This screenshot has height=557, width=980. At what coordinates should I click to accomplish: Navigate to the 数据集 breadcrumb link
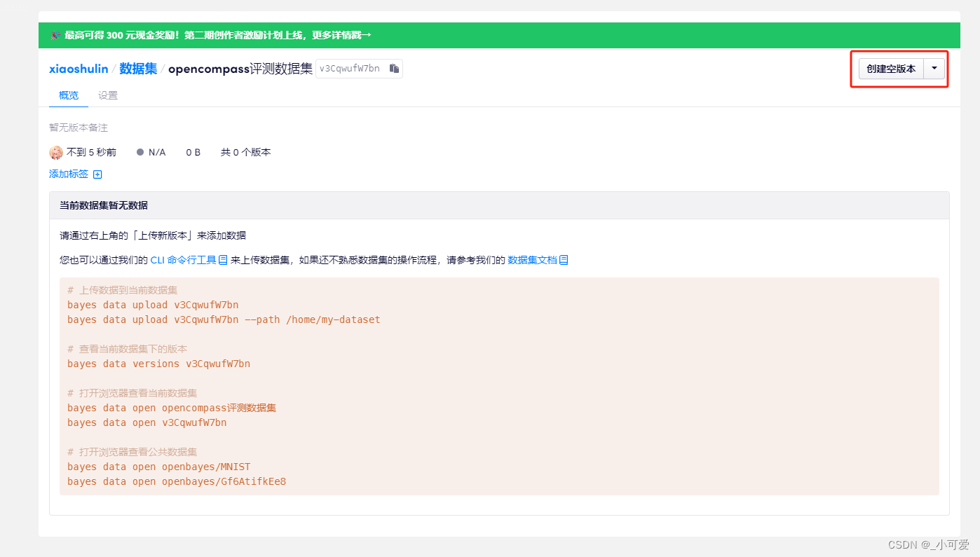pyautogui.click(x=137, y=68)
